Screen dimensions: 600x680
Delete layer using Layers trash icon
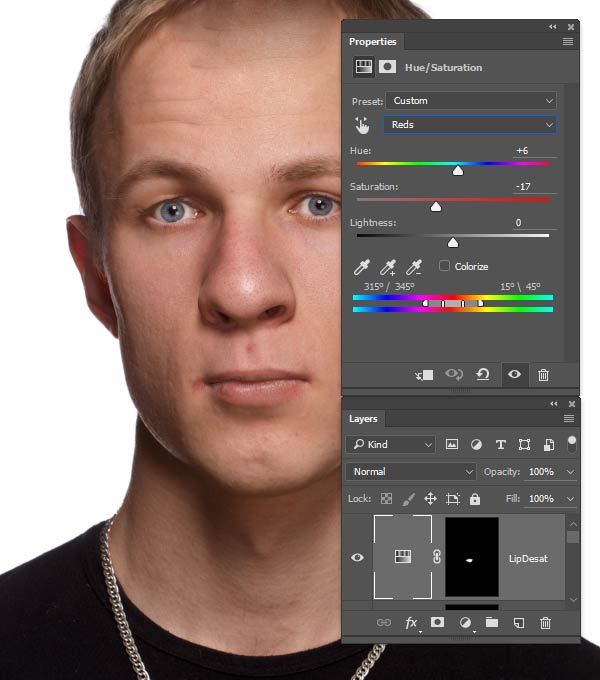545,623
